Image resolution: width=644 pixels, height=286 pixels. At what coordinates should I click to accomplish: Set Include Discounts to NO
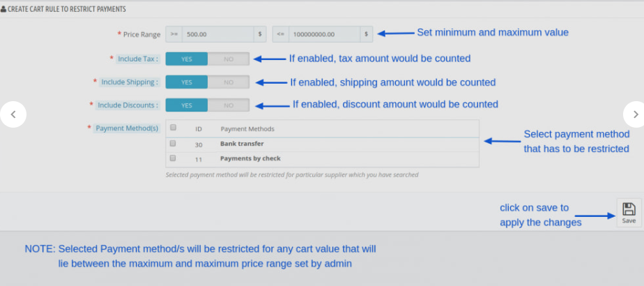pyautogui.click(x=228, y=105)
